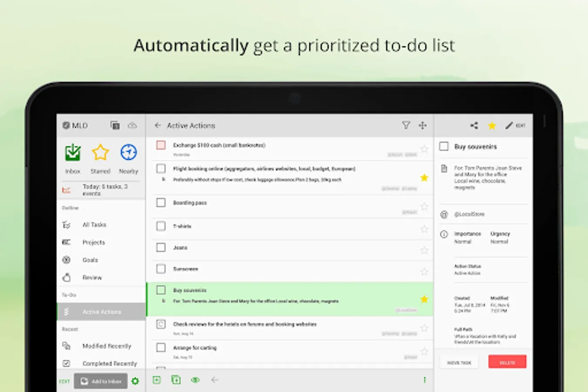Open settings with the green gear icon
The image size is (588, 392).
tap(135, 381)
